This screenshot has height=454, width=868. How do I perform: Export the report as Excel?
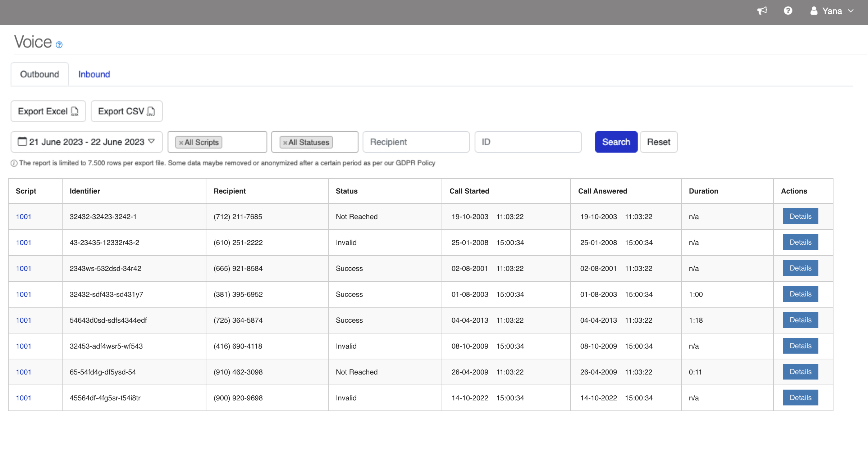pyautogui.click(x=48, y=111)
